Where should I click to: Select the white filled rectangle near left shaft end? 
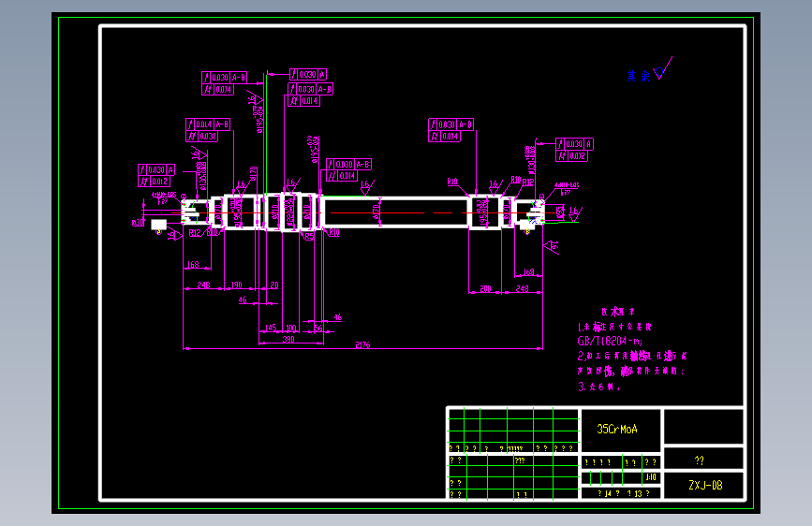click(x=159, y=225)
